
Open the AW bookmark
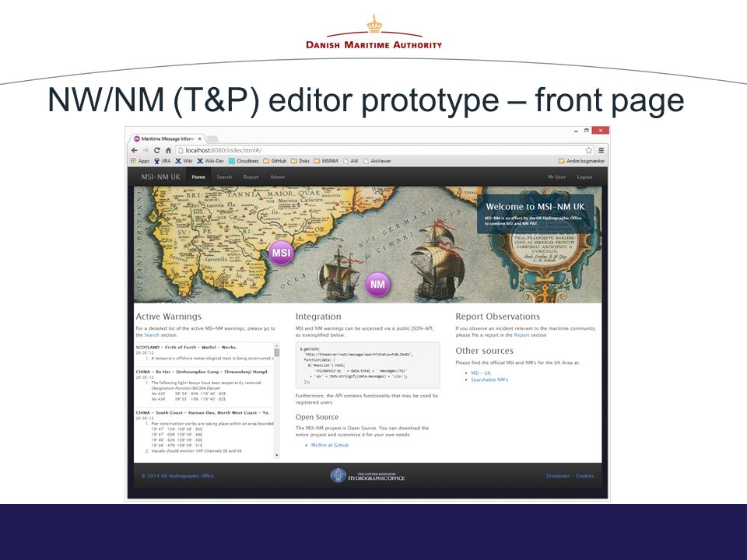(351, 161)
